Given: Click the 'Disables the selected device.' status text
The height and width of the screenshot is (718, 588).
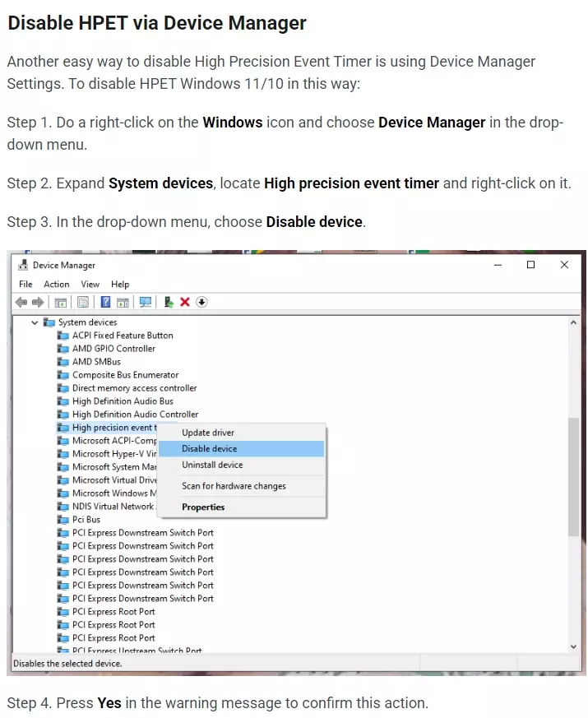Looking at the screenshot, I should click(x=67, y=663).
